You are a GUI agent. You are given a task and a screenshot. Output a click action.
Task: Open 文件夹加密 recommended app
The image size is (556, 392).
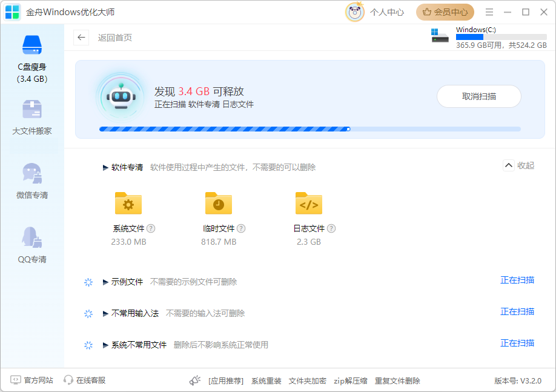tap(308, 381)
